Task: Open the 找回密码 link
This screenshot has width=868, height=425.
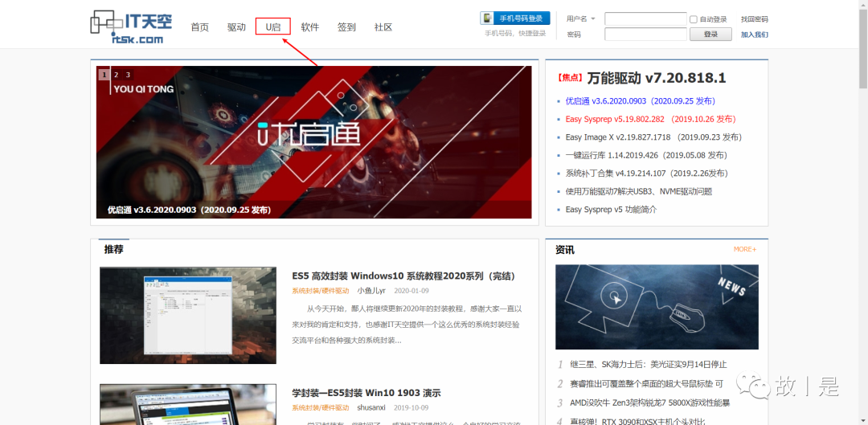Action: click(x=755, y=19)
